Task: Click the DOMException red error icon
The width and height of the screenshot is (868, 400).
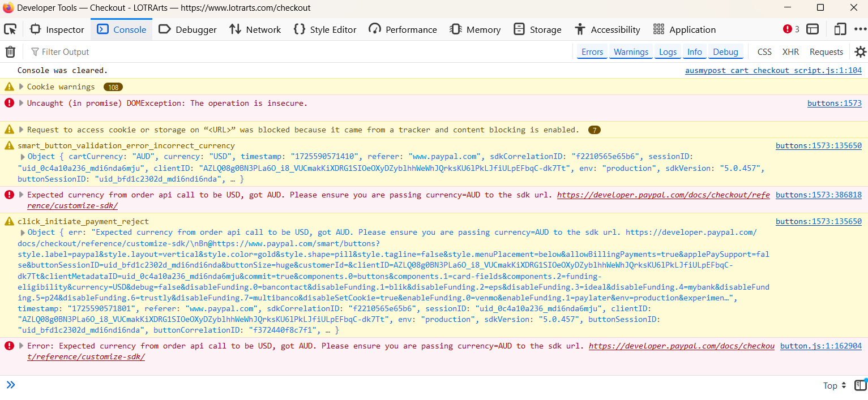Action: point(9,102)
